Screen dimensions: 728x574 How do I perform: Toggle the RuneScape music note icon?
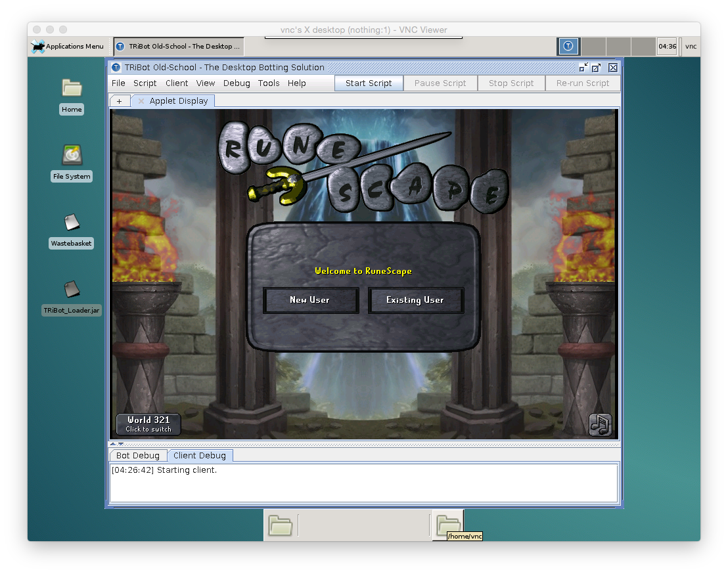(600, 424)
